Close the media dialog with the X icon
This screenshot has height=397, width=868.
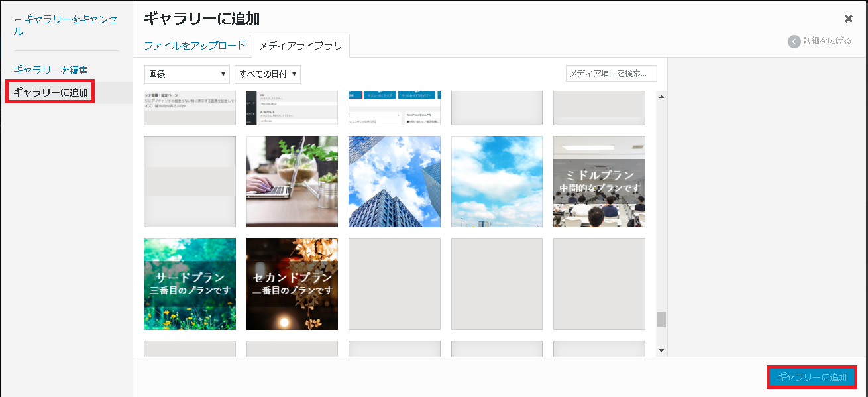(848, 19)
